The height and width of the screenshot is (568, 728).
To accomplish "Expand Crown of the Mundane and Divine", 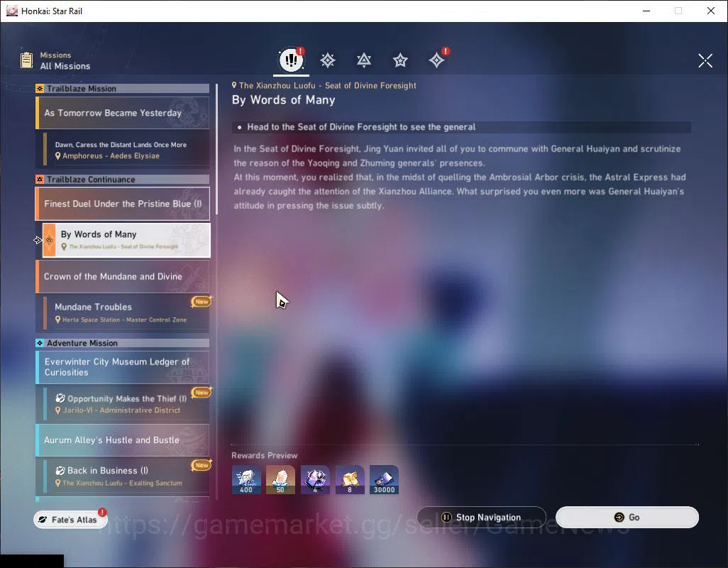I will [x=123, y=276].
